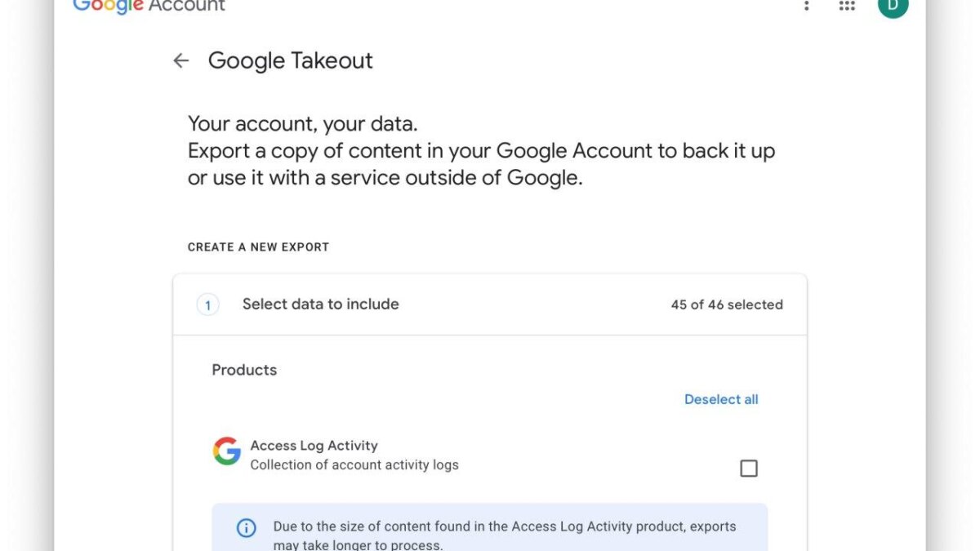This screenshot has width=980, height=551.
Task: Click the Deselect all link
Action: click(x=721, y=399)
